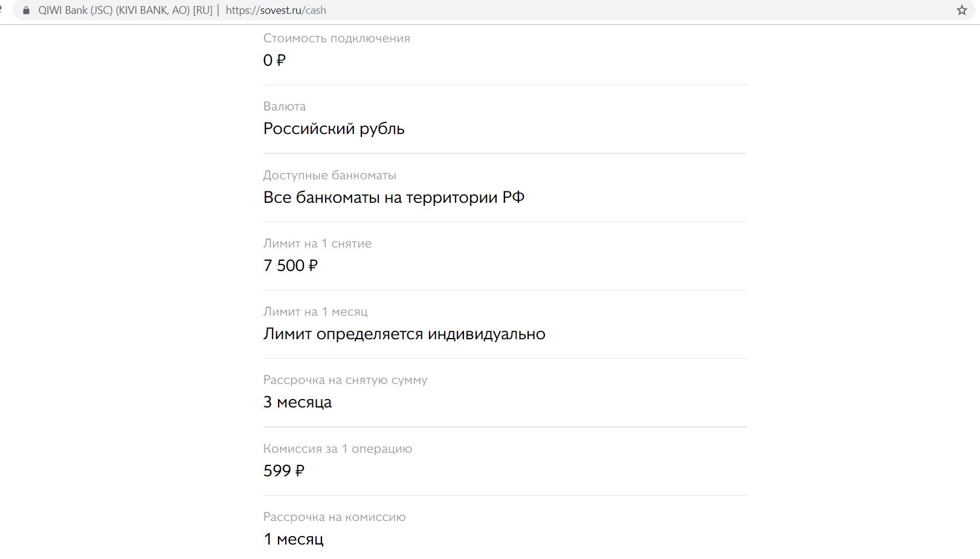Click the '1 месяц' commission installment value
The image size is (980, 559).
(294, 539)
